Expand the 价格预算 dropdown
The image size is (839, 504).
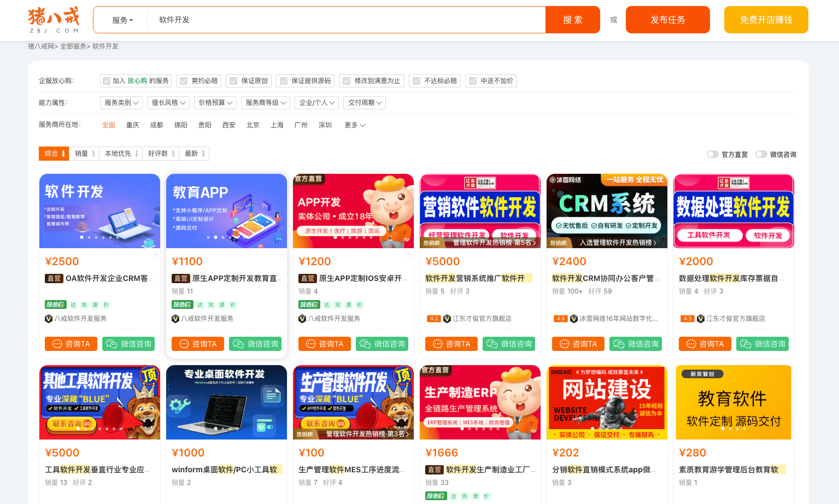click(215, 102)
